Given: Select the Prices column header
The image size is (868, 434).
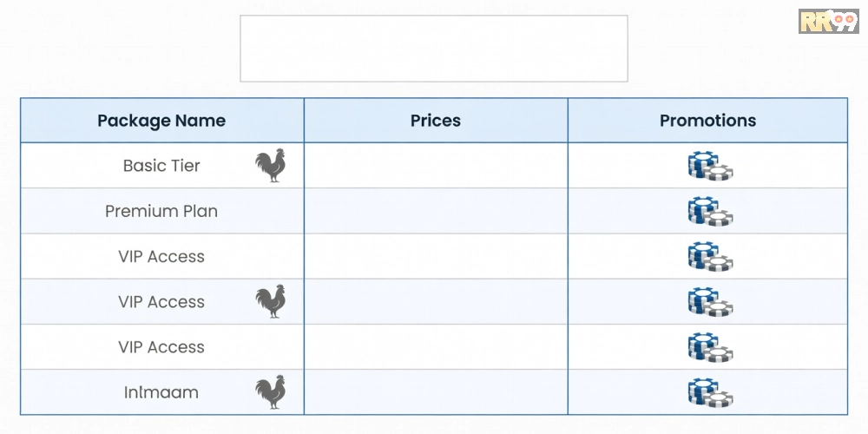Looking at the screenshot, I should click(x=436, y=121).
